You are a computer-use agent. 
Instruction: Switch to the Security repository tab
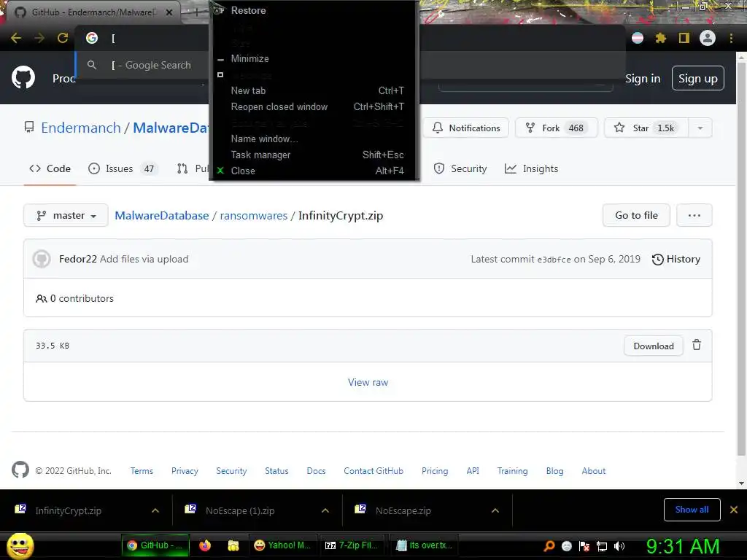[x=460, y=168]
